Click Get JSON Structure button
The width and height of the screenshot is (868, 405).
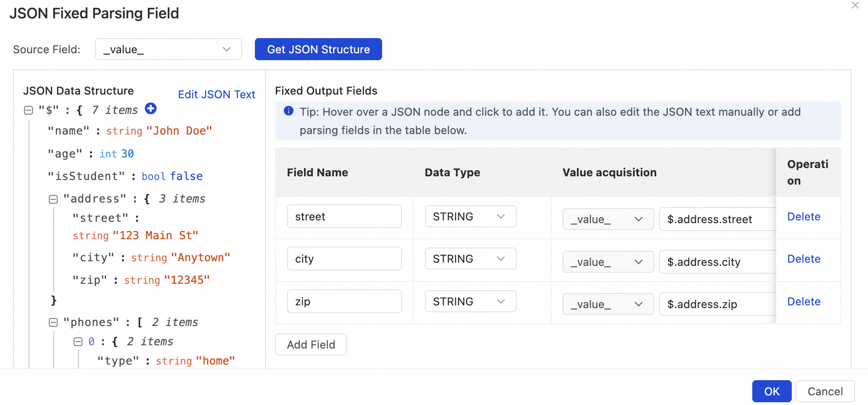click(318, 49)
